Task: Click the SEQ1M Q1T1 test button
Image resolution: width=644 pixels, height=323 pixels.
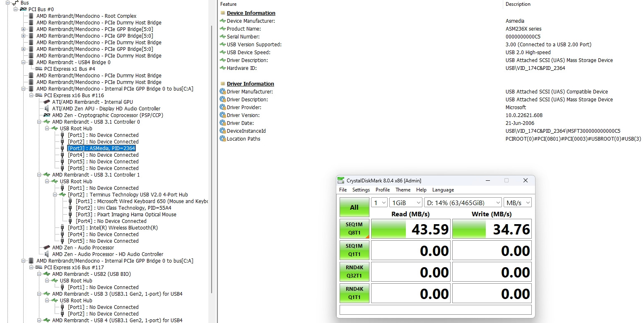Action: click(354, 250)
